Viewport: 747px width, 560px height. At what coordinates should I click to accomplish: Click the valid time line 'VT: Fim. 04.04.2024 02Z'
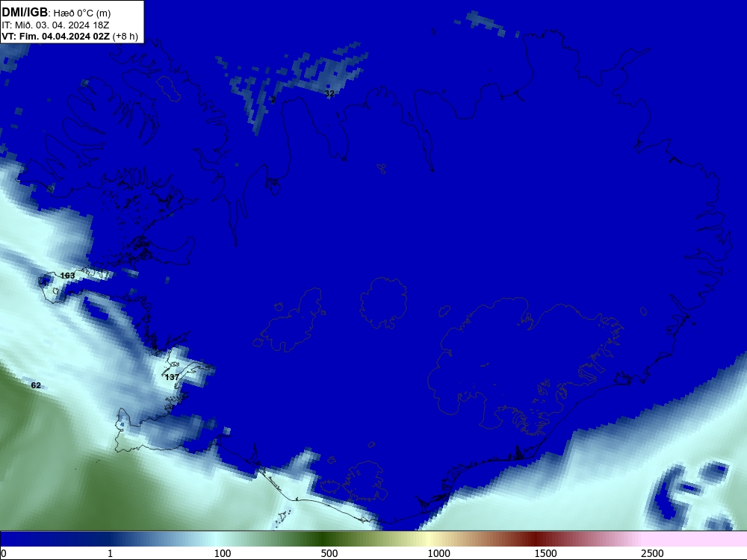(x=56, y=37)
